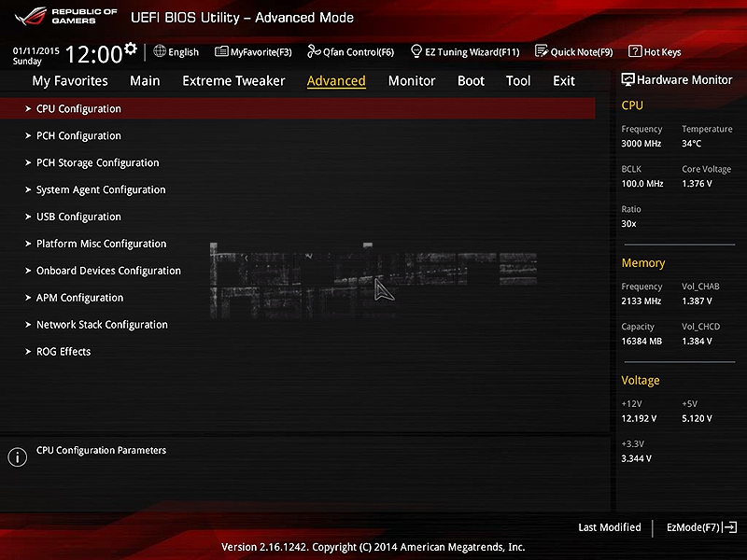Viewport: 747px width, 560px height.
Task: Open the Exit tab
Action: pos(564,81)
